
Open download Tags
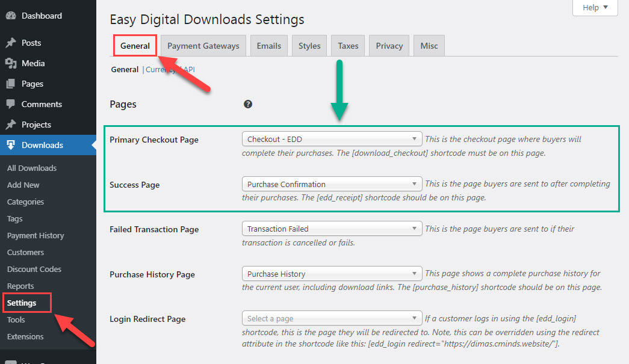pyautogui.click(x=14, y=218)
